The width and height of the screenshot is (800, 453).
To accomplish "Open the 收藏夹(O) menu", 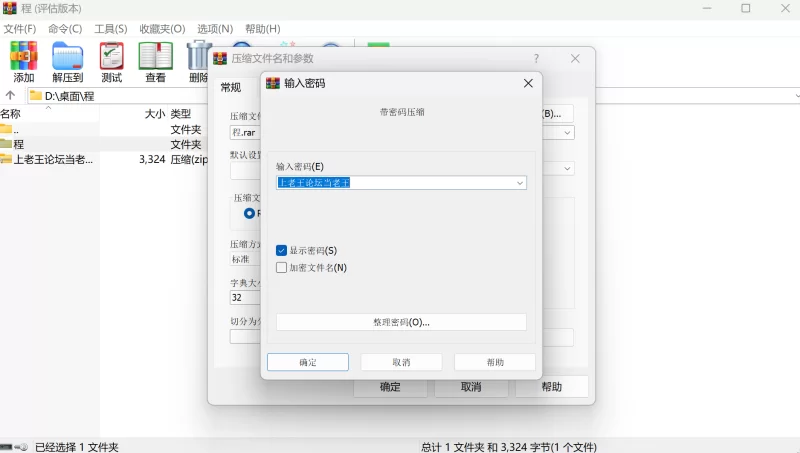I will [x=162, y=29].
